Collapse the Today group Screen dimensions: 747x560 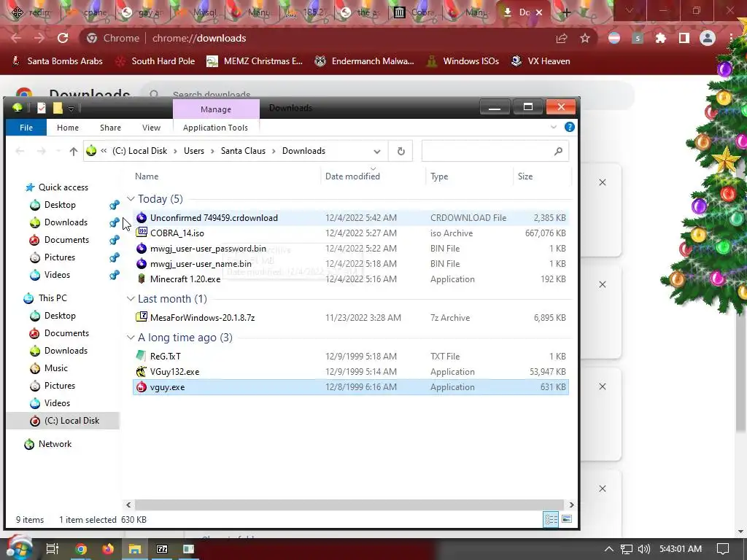[x=131, y=198]
